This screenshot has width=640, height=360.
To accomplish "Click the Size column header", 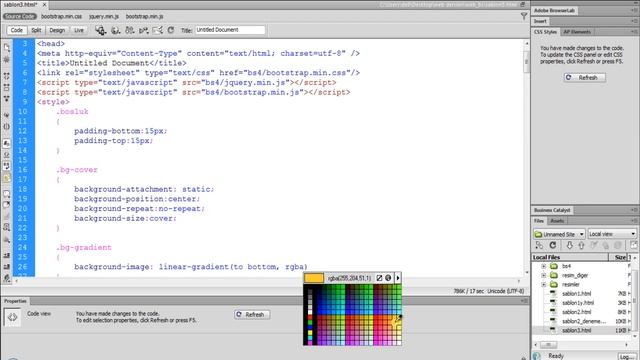I will pyautogui.click(x=618, y=257).
